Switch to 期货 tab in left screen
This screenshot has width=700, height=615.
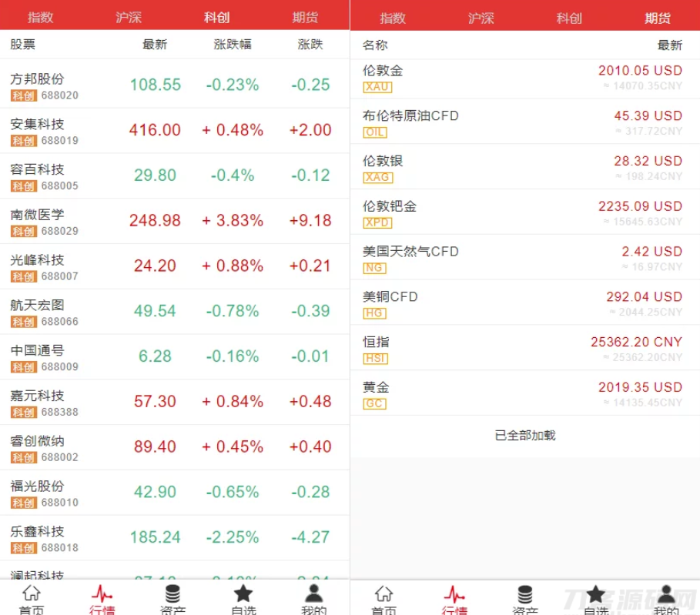pyautogui.click(x=305, y=18)
